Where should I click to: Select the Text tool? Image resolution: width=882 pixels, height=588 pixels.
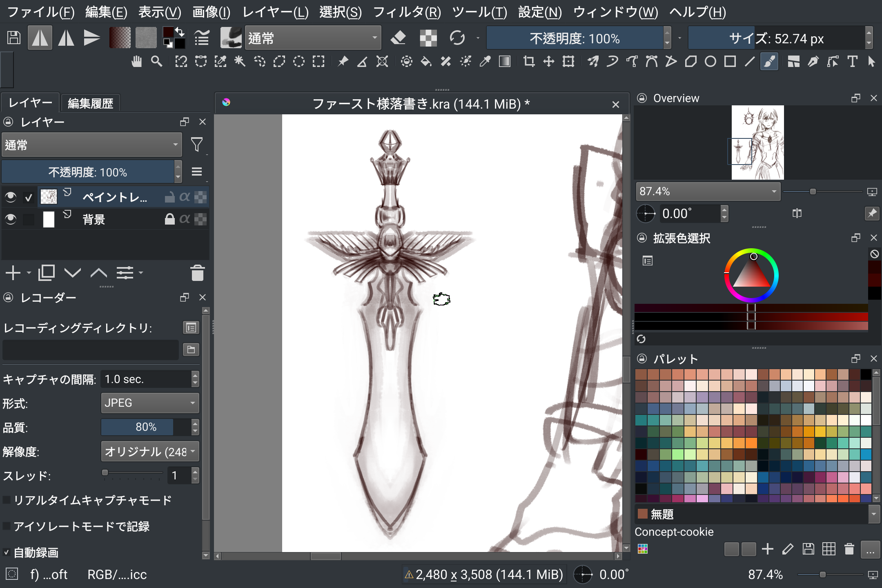click(852, 62)
